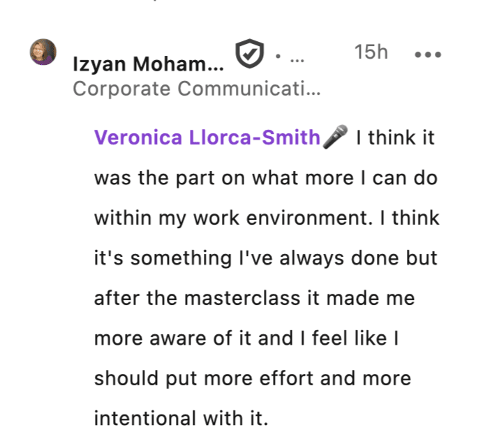Open Izyan Moham's profile picture
This screenshot has width=483, height=448.
point(43,52)
